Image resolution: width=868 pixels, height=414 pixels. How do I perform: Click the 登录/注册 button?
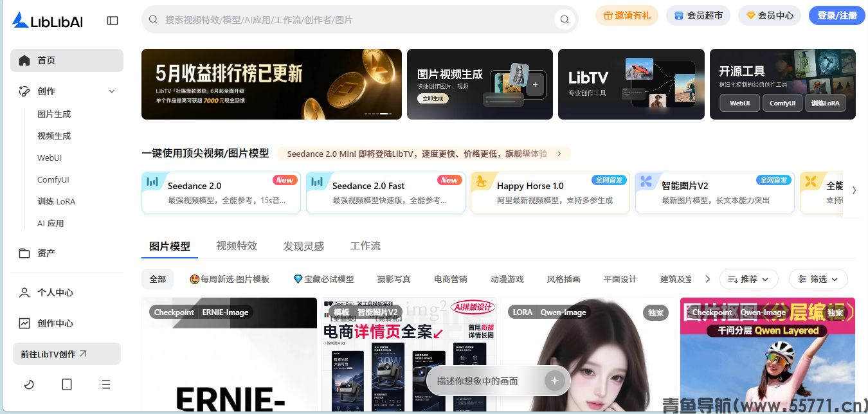(837, 15)
